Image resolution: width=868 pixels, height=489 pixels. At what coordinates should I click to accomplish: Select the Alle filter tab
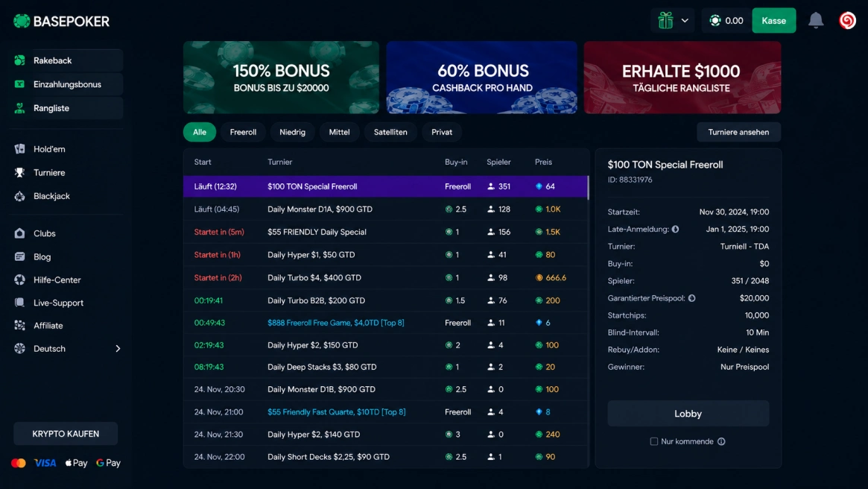[199, 133]
